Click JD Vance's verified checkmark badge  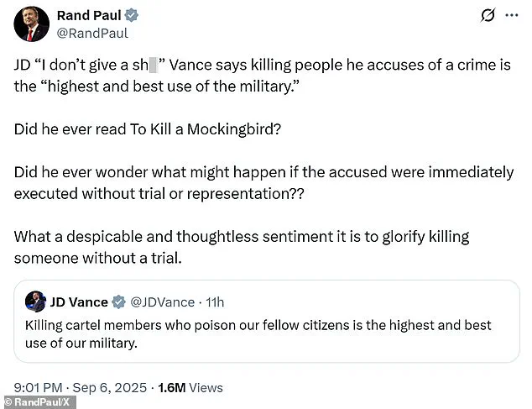[119, 302]
